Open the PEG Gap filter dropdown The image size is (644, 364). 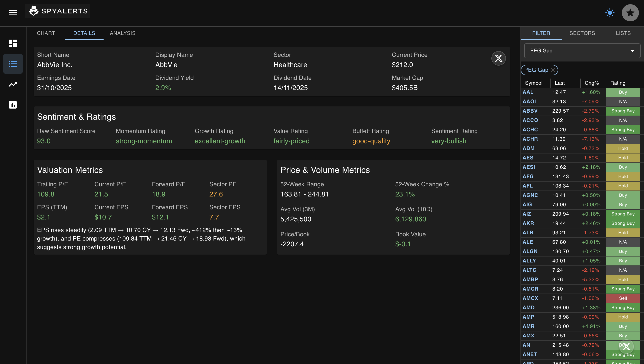[x=581, y=51]
